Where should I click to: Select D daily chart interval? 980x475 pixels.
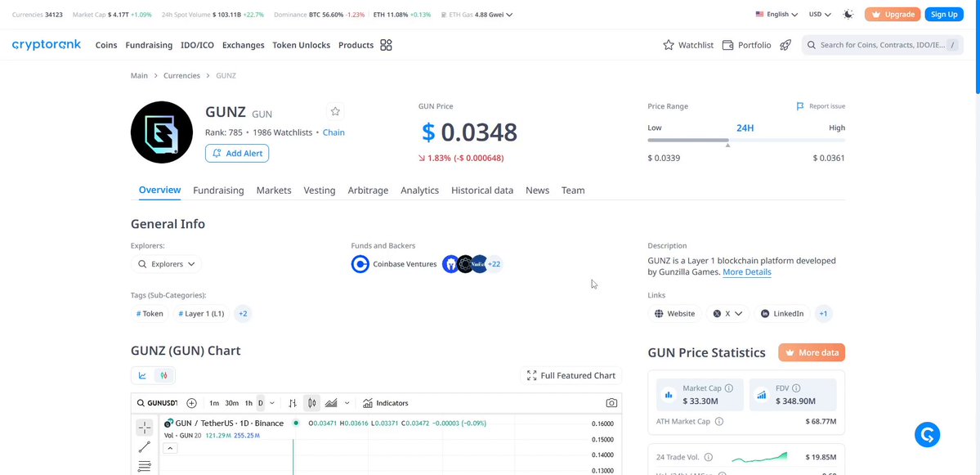[261, 403]
